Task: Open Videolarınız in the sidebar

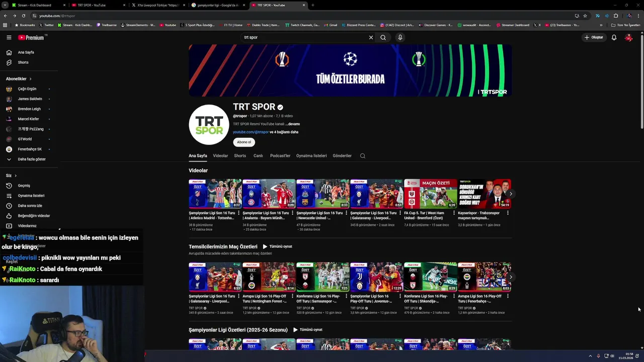Action: point(29,226)
